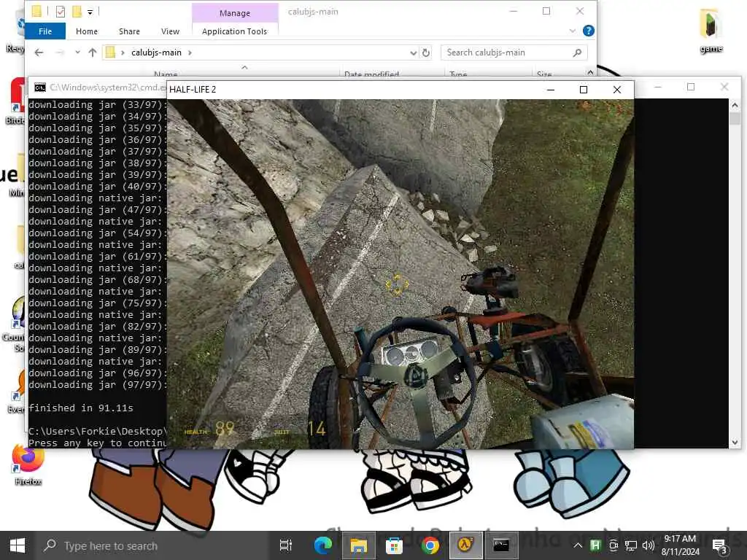747x560 pixels.
Task: Click Properties quick access toolbar icon
Action: (x=60, y=12)
